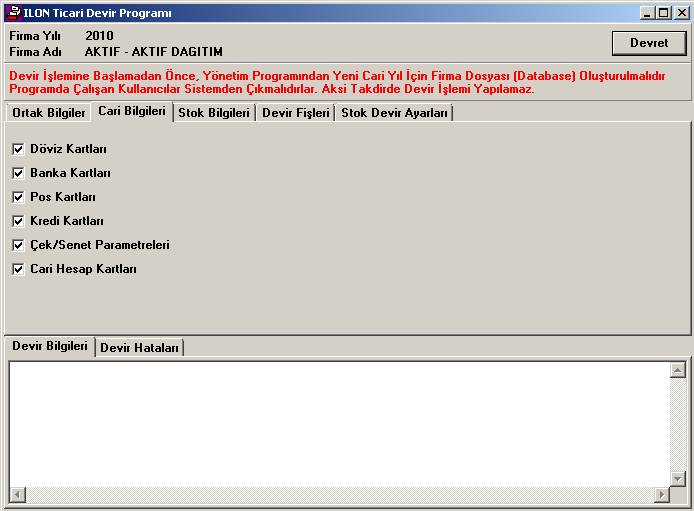This screenshot has height=511, width=694.
Task: Close the ILON Ticari Devir Programı window
Action: [x=682, y=13]
